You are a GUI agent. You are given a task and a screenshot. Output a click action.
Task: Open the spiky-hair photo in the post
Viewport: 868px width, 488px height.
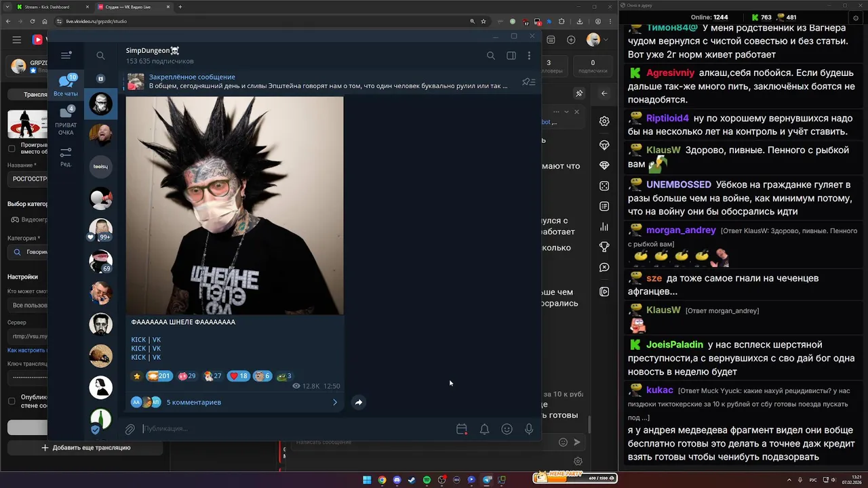[235, 205]
